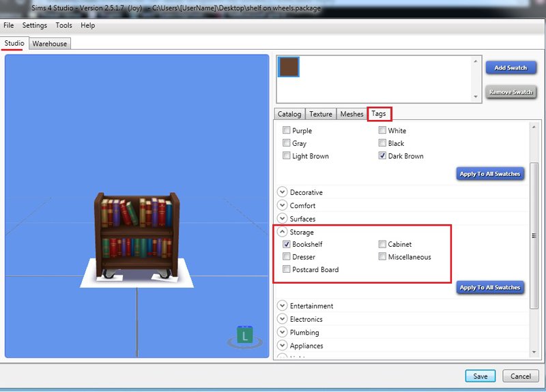Enable the Postcard Board checkbox
The height and width of the screenshot is (392, 546).
287,270
